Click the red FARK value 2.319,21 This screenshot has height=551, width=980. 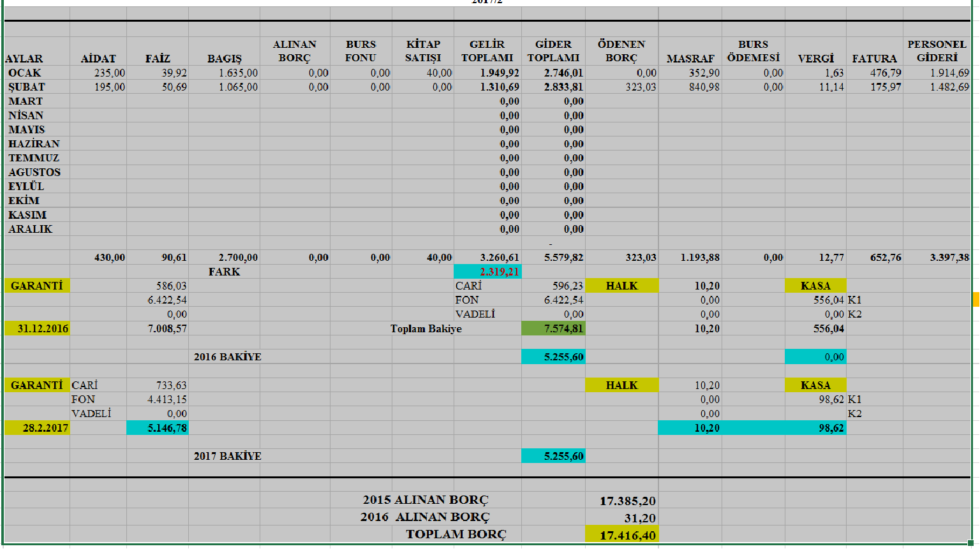(487, 272)
